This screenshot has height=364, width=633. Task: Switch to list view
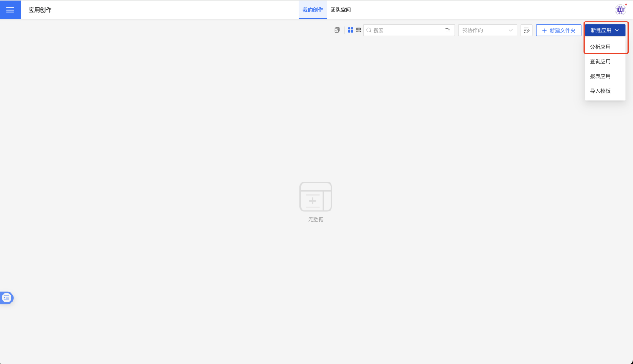point(358,30)
